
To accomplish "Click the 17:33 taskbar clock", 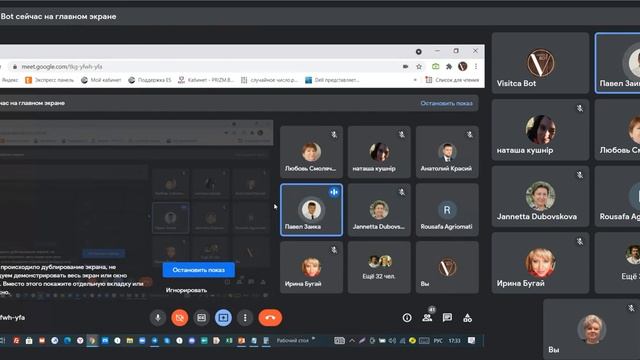I will 454,341.
